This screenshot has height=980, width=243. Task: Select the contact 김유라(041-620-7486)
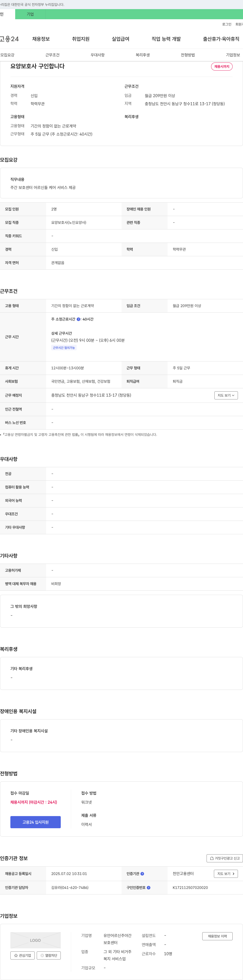[x=70, y=888]
